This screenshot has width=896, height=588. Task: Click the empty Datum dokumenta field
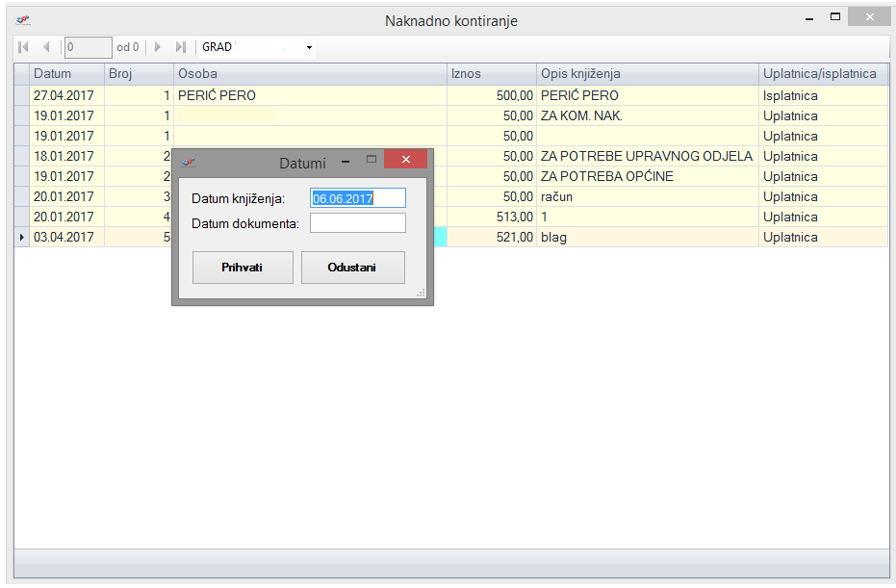pos(357,223)
